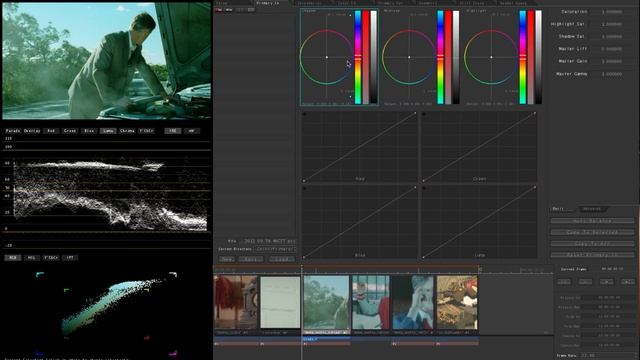This screenshot has width=640, height=360.
Task: Select the red curtain clip thumbnail
Action: pos(236,302)
